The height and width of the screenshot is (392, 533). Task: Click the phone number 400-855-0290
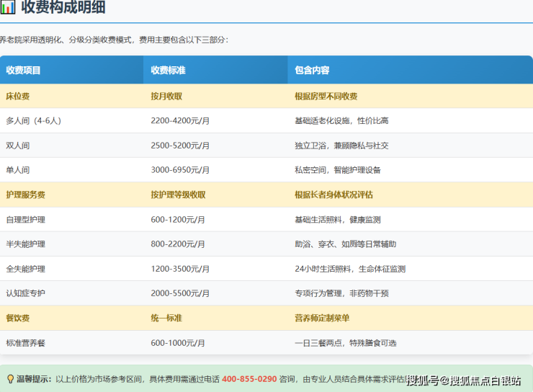[249, 379]
